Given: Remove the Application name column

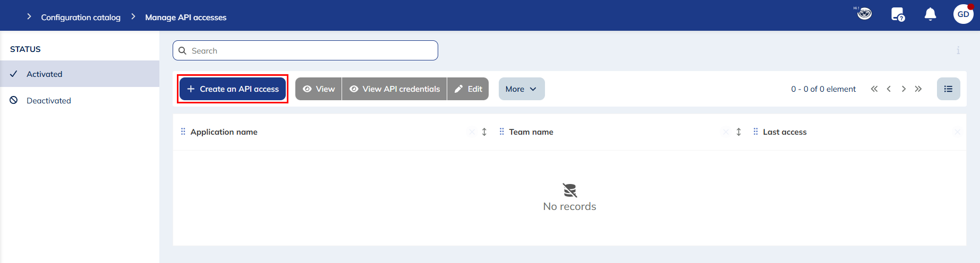Looking at the screenshot, I should click(472, 132).
